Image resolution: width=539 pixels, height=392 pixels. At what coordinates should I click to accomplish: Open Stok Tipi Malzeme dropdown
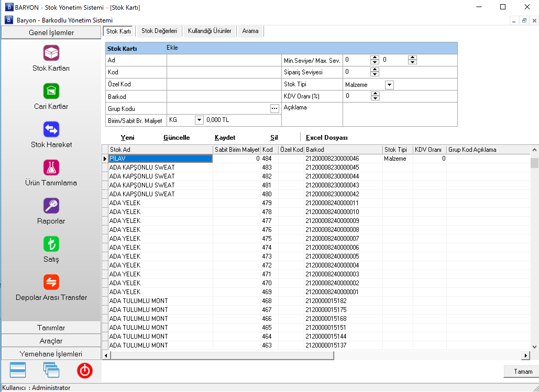coord(389,85)
